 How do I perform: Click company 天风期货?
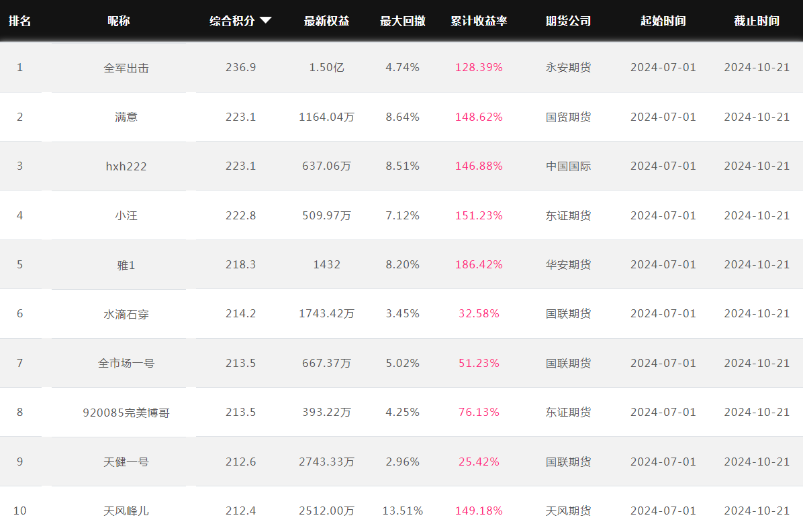click(x=569, y=511)
